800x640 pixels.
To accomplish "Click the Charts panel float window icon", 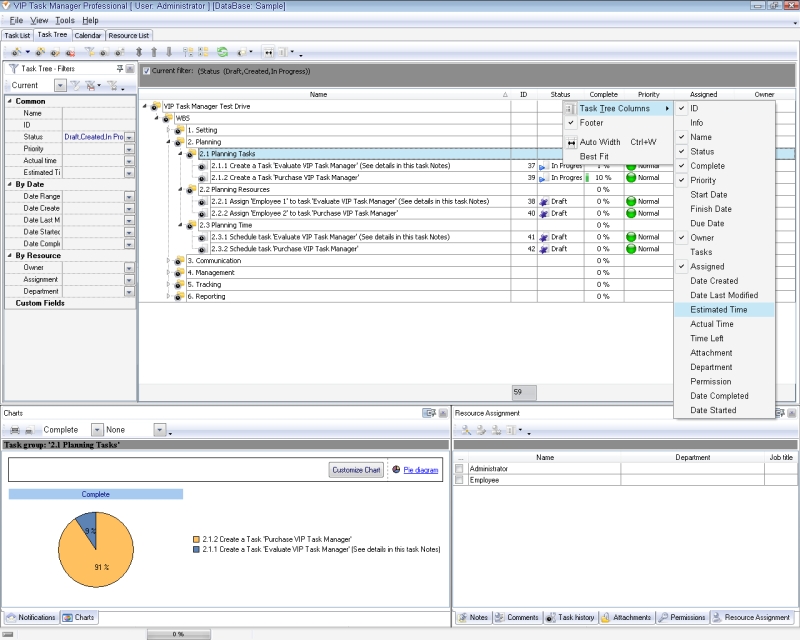I will 429,413.
